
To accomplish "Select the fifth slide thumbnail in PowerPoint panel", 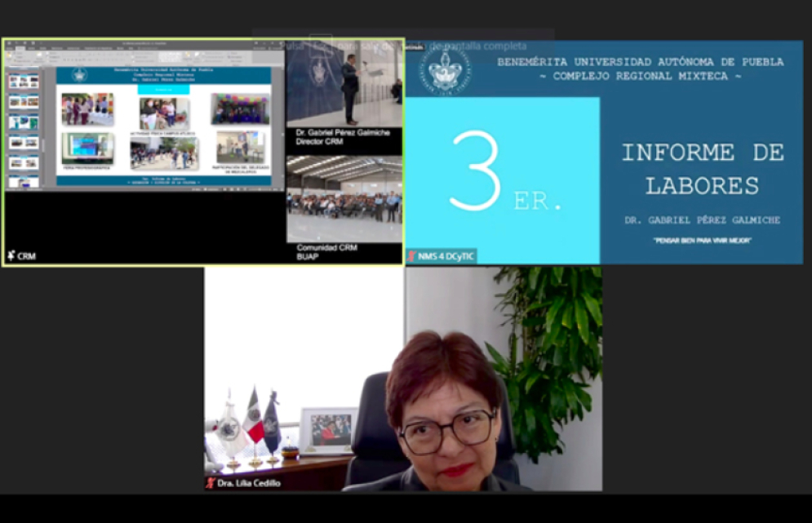I will coord(24,163).
